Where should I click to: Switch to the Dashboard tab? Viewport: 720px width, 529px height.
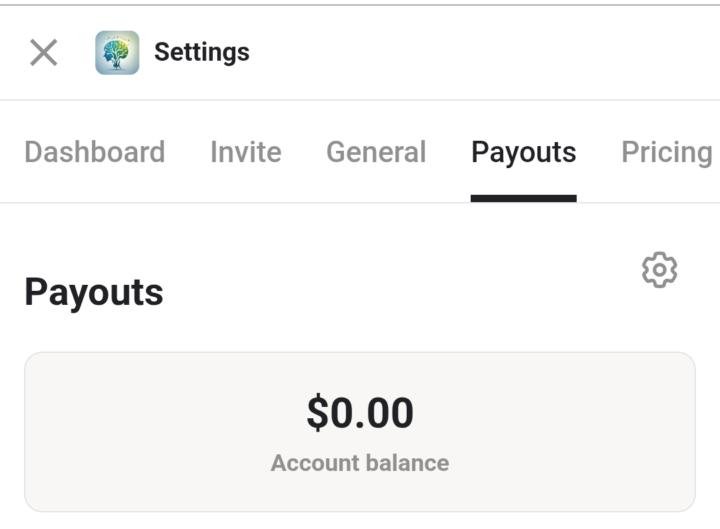[94, 152]
